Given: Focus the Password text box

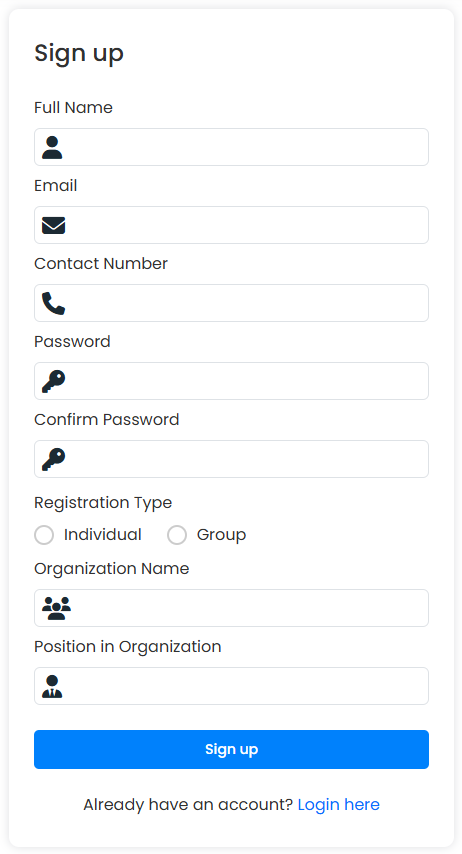Looking at the screenshot, I should point(232,381).
